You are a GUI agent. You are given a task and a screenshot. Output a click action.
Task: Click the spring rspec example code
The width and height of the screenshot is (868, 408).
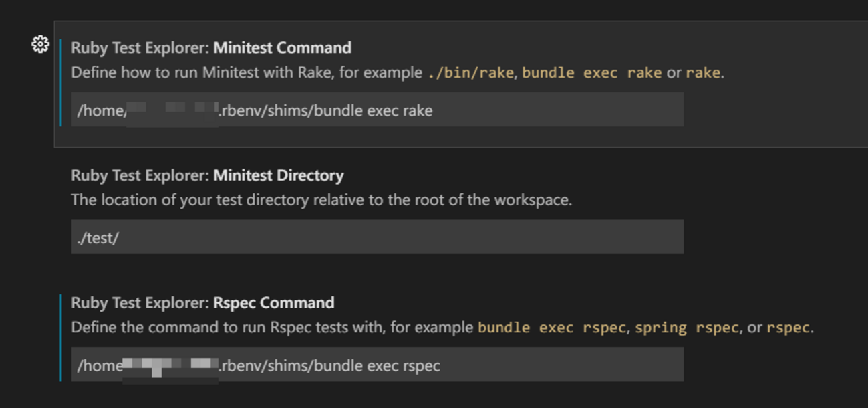click(x=687, y=328)
